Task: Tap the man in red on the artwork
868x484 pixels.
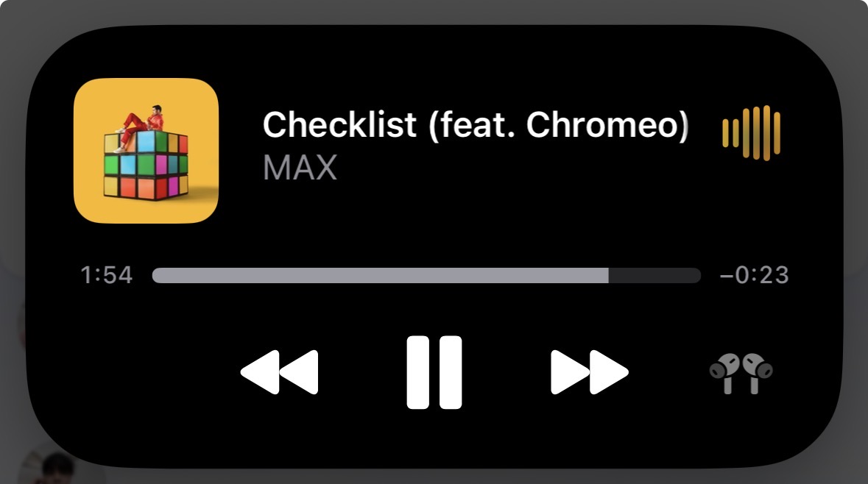Action: click(x=140, y=127)
